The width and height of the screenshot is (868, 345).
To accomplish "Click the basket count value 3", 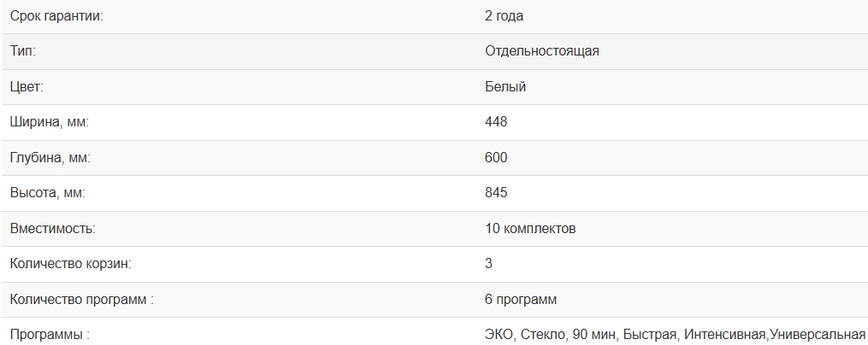I will [x=488, y=264].
